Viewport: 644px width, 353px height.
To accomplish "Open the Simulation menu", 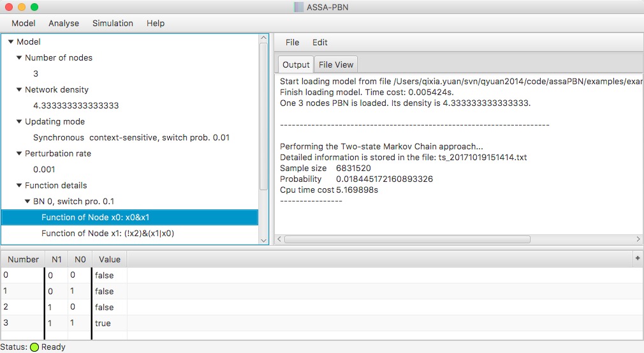I will [x=113, y=23].
